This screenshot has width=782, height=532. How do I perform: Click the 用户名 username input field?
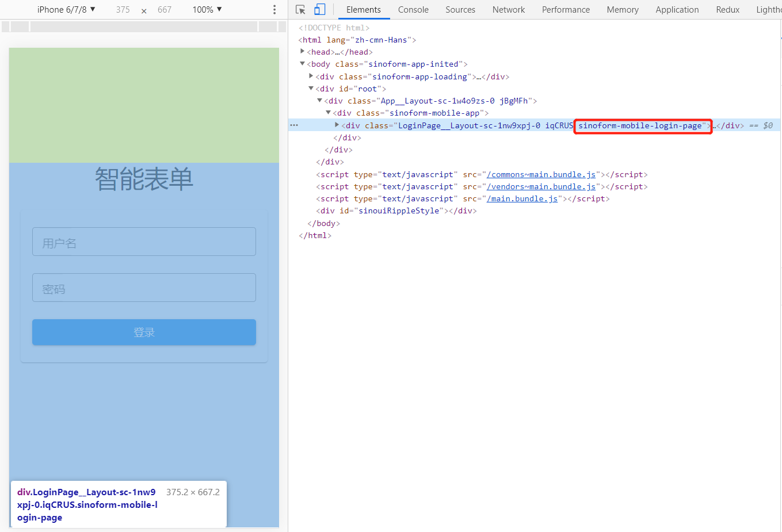(x=144, y=242)
